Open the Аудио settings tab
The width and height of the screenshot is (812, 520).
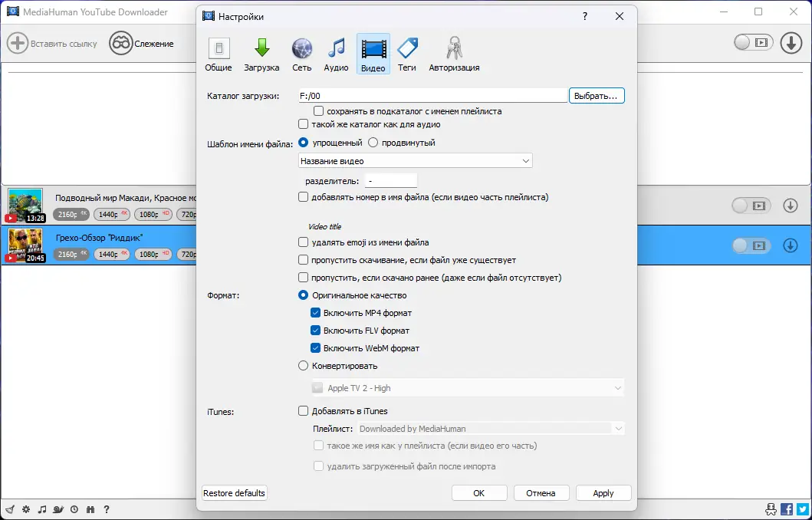tap(336, 54)
